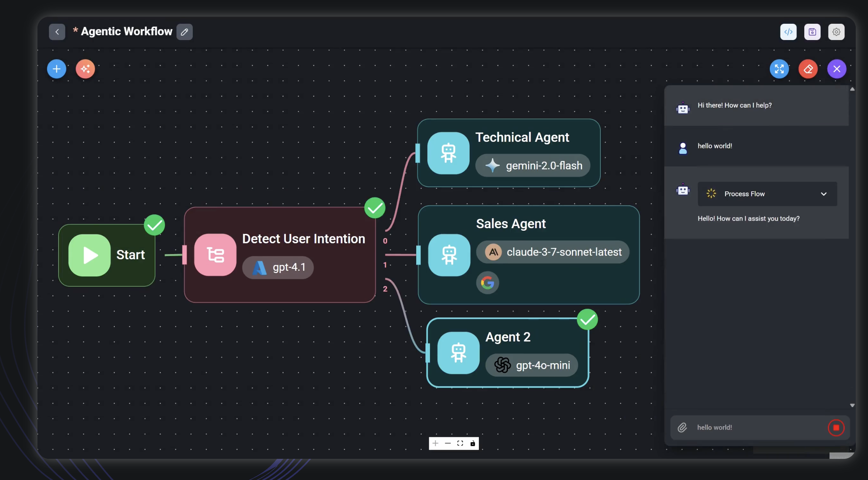The width and height of the screenshot is (868, 480).
Task: Click the code view icon in header
Action: (x=788, y=32)
